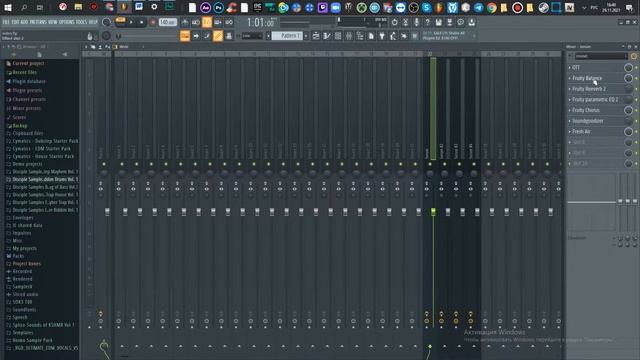
Task: Open the FILE menu
Action: coord(6,22)
